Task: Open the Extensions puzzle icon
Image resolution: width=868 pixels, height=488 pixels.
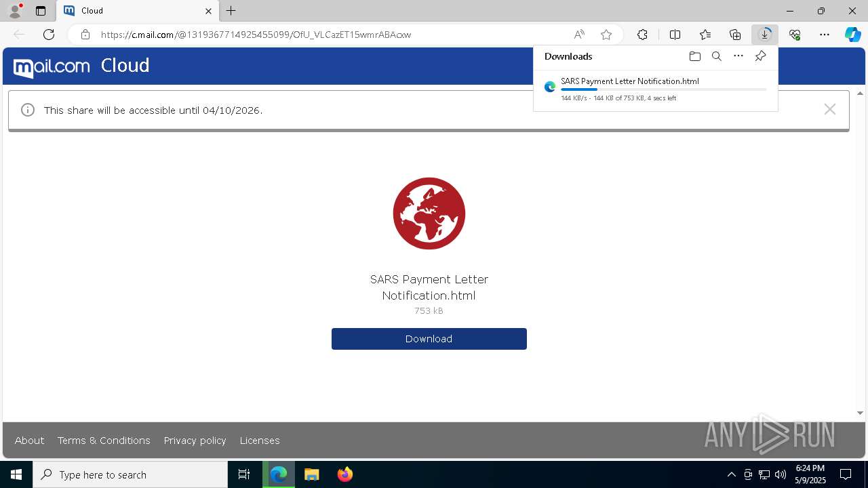Action: (642, 35)
